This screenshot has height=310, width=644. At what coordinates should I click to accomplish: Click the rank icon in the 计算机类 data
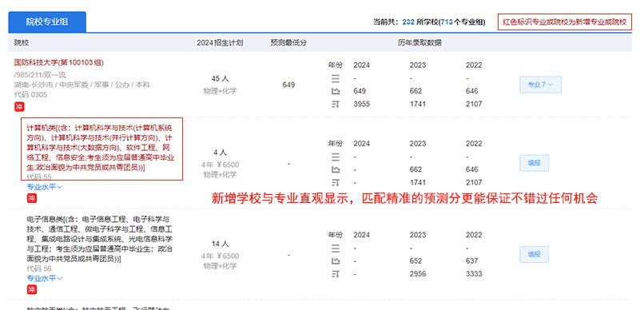click(336, 182)
